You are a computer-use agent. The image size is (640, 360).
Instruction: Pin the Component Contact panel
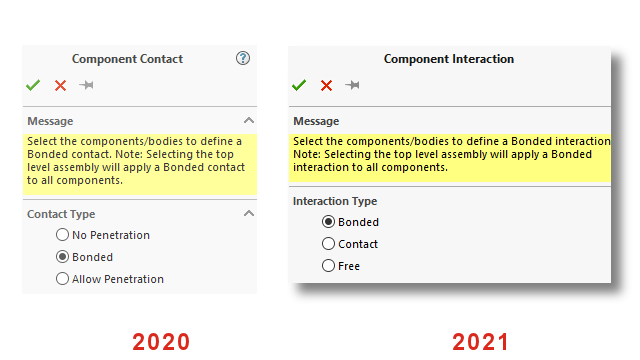coord(87,85)
